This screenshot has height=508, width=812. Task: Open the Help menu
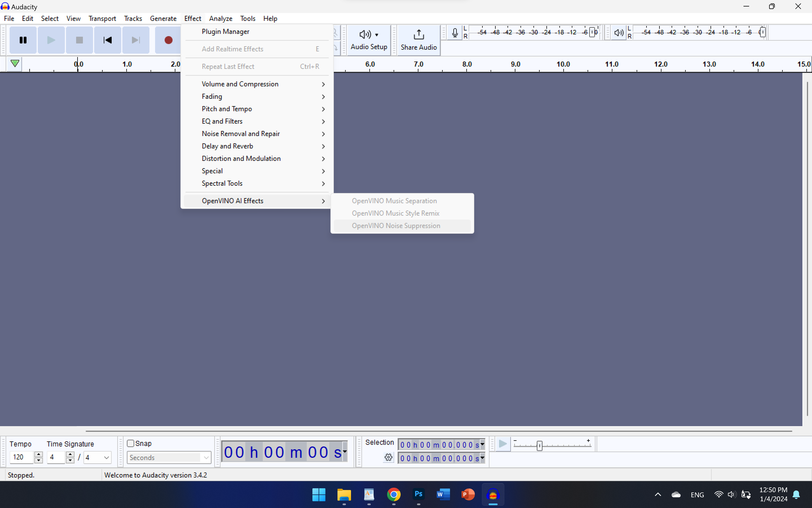(270, 18)
